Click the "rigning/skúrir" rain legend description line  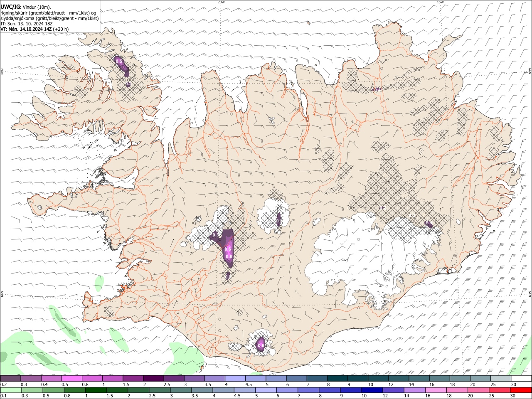[x=48, y=13]
